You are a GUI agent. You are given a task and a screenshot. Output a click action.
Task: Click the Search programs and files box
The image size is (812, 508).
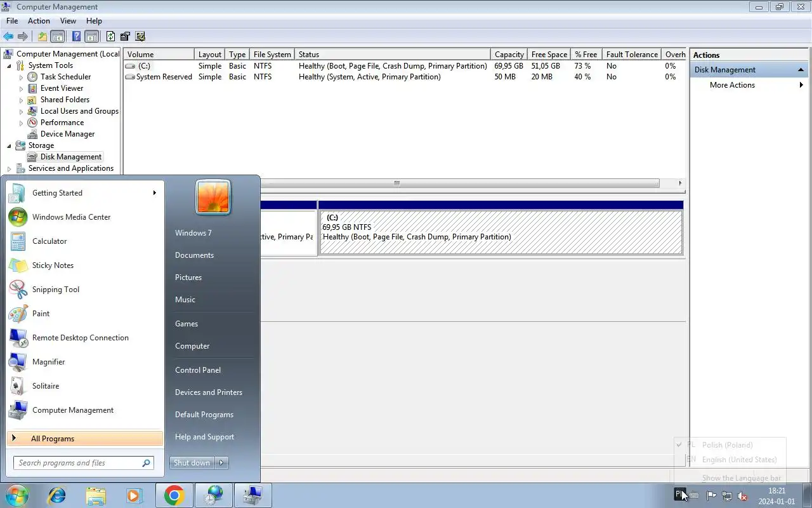click(x=83, y=463)
